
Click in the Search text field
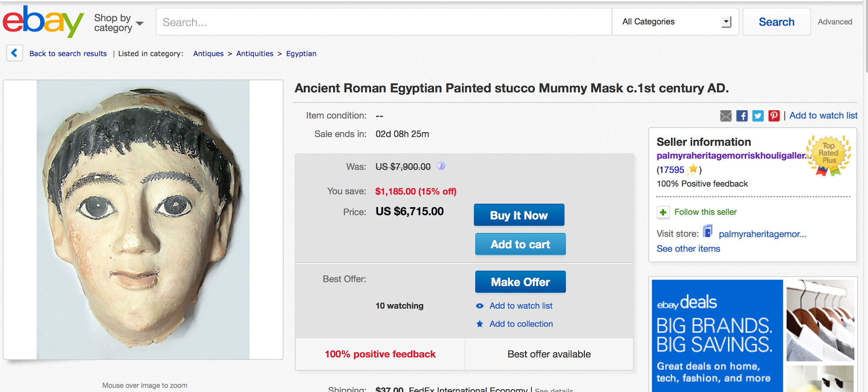(x=384, y=22)
